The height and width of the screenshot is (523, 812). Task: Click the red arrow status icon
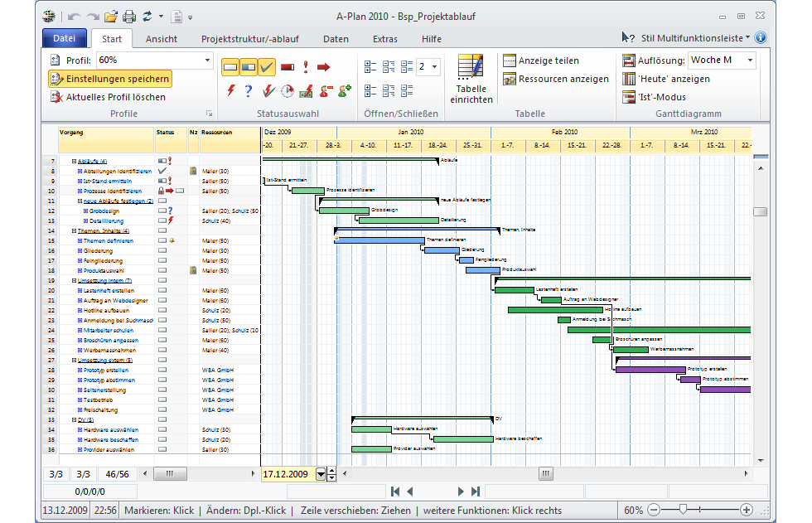tap(324, 67)
